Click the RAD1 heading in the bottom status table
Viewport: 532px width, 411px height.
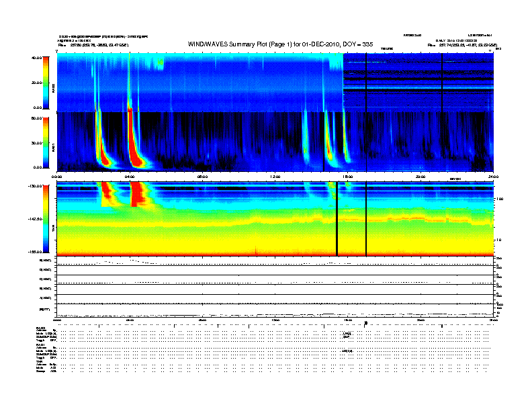tap(40, 345)
